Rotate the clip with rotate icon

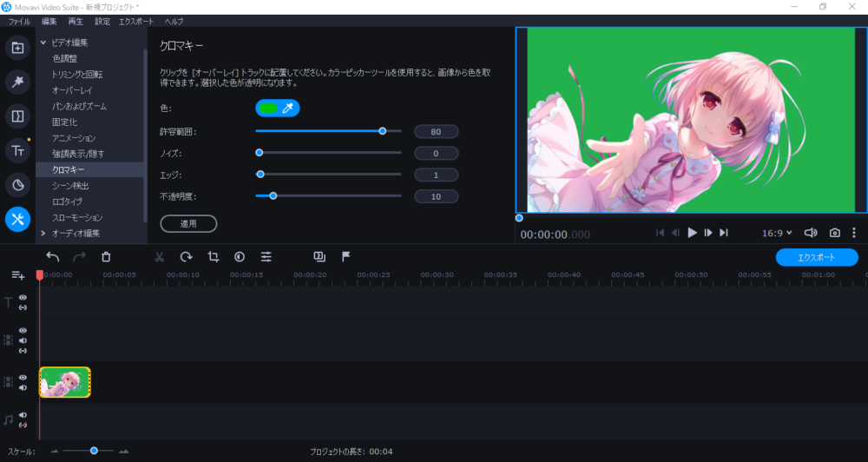(186, 256)
